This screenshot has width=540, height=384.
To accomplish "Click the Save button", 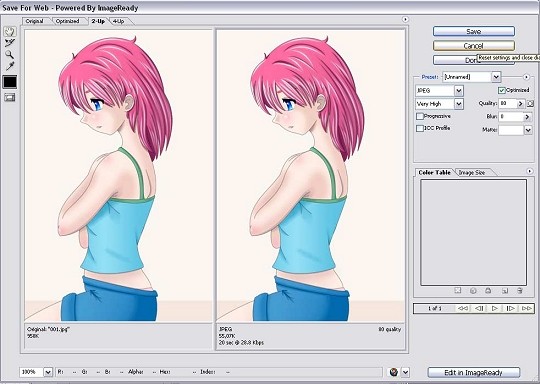I will (x=474, y=31).
